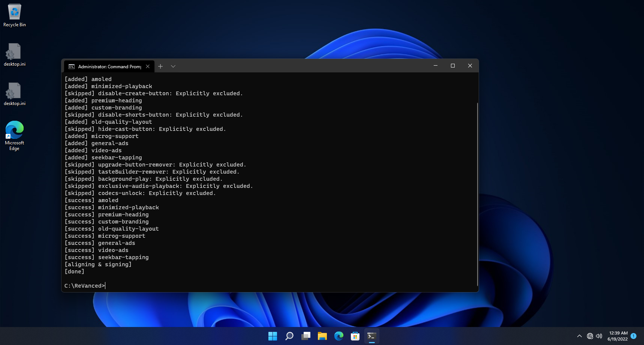
Task: Launch Edge from the taskbar
Action: point(339,336)
